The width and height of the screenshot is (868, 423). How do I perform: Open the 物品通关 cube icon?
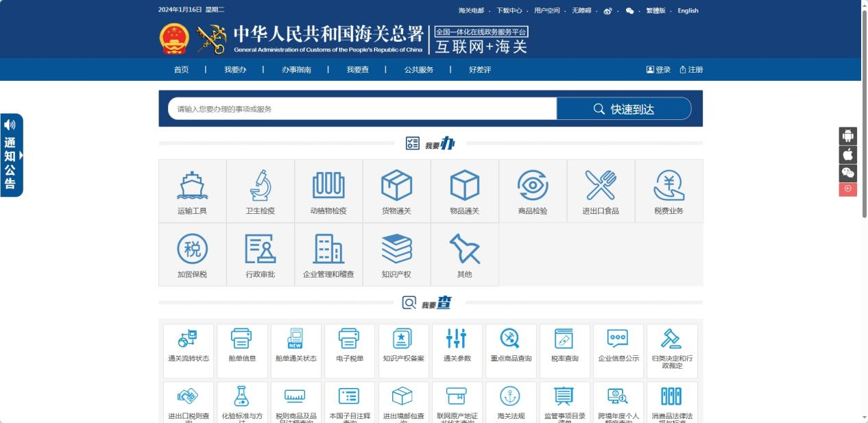(464, 185)
